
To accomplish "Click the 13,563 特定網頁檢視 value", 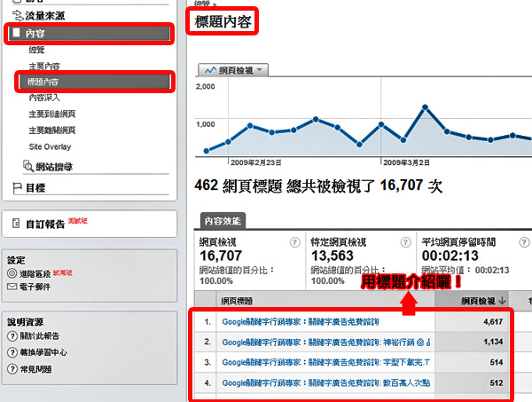I will tap(332, 256).
